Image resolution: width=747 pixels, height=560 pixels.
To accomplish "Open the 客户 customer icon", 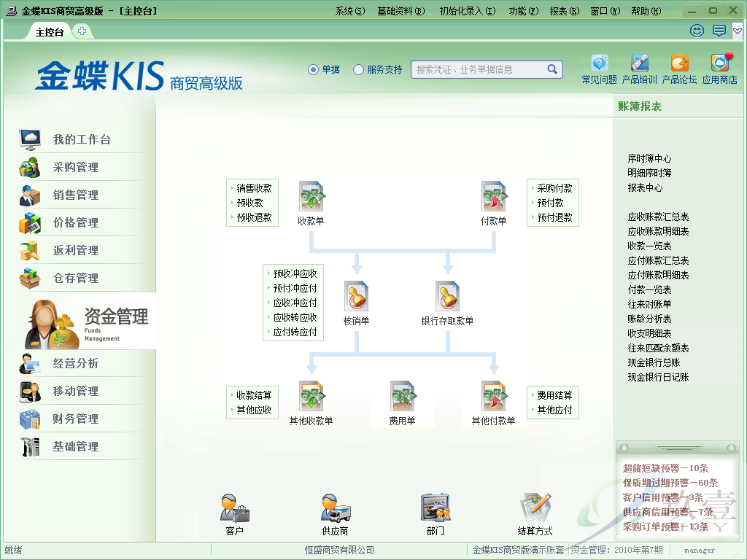I will (234, 508).
